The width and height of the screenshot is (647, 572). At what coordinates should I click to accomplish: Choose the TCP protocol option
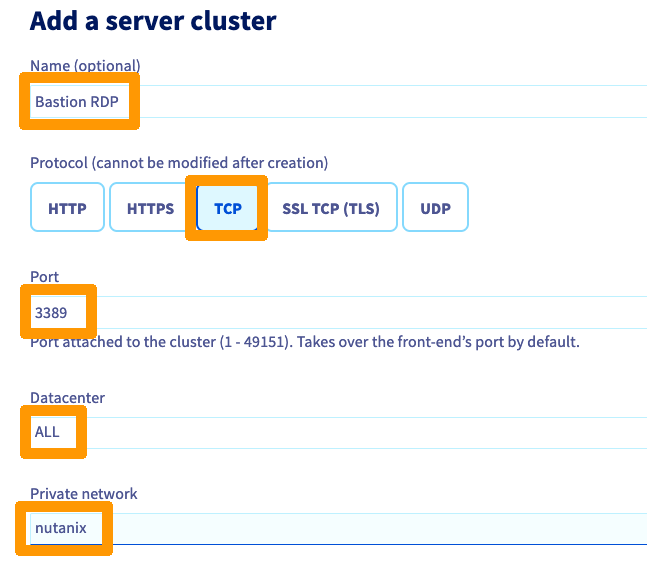pos(227,208)
